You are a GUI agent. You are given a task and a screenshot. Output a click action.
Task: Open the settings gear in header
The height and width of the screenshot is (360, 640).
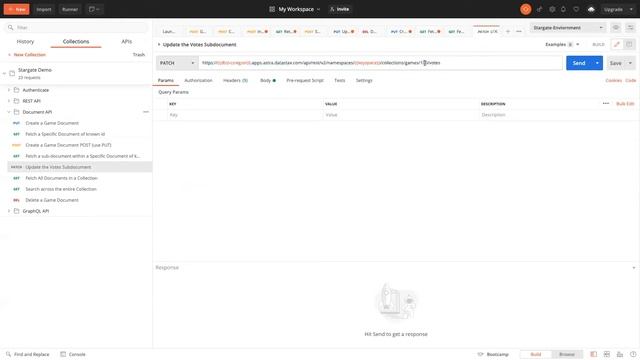pos(552,9)
